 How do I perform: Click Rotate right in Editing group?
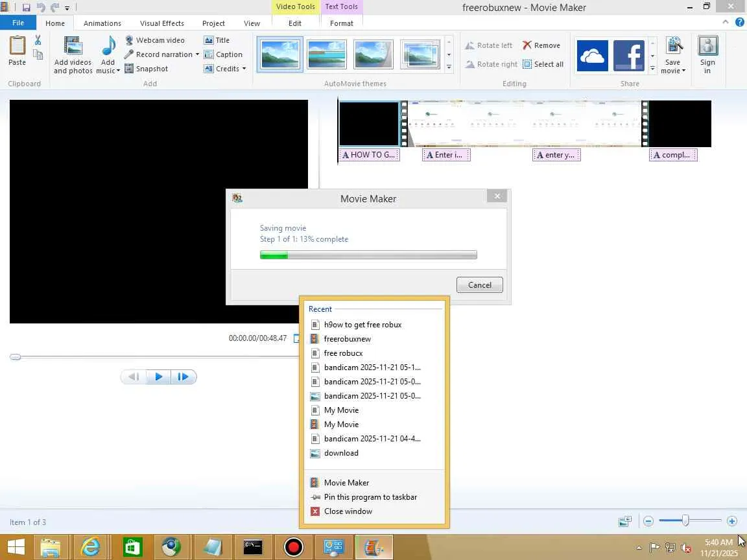(x=491, y=64)
